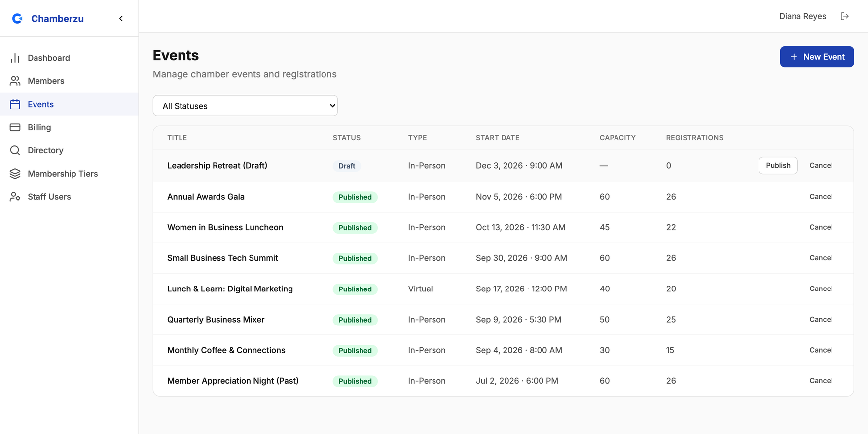
Task: Open Leadership Retreat (Draft) title
Action: coord(217,166)
